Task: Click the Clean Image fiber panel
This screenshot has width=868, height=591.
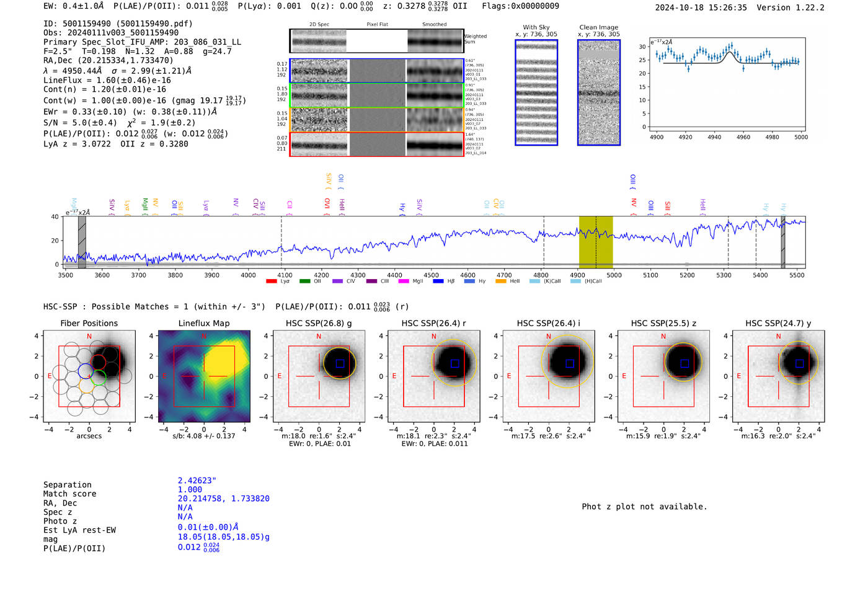Action: click(599, 92)
